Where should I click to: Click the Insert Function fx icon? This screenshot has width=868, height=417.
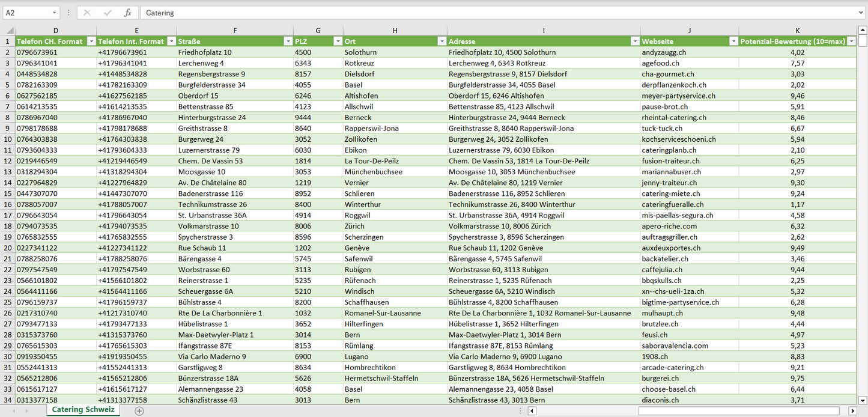(x=127, y=13)
